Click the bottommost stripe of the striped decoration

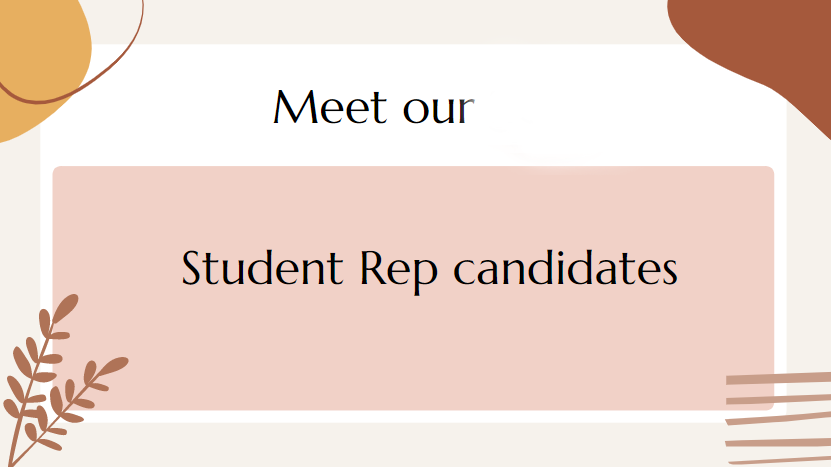(x=778, y=459)
